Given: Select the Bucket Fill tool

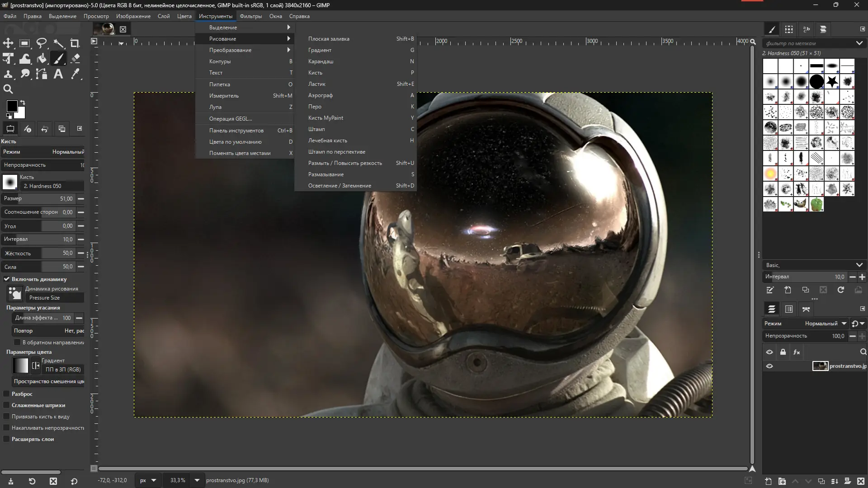Looking at the screenshot, I should tap(42, 59).
